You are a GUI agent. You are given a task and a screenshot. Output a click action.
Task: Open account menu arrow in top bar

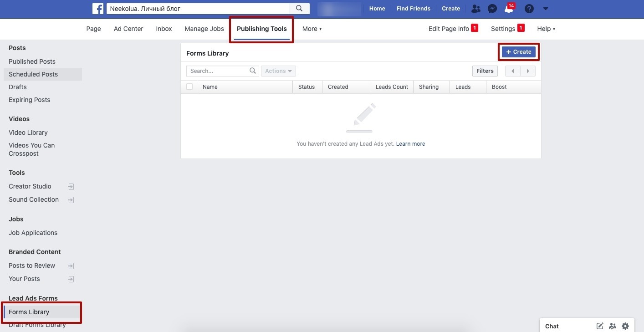pos(546,9)
